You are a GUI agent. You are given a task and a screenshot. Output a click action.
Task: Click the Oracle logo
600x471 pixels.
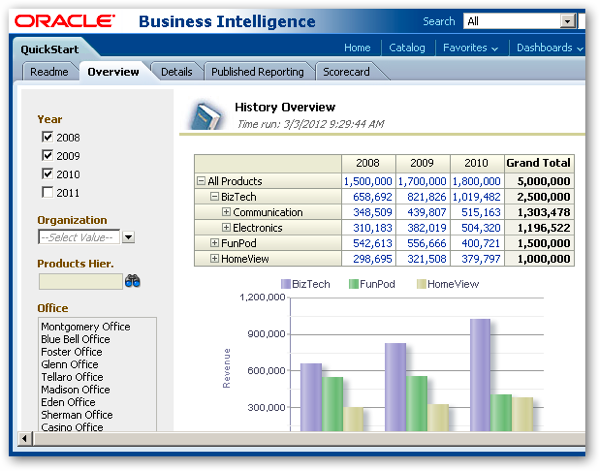click(65, 21)
